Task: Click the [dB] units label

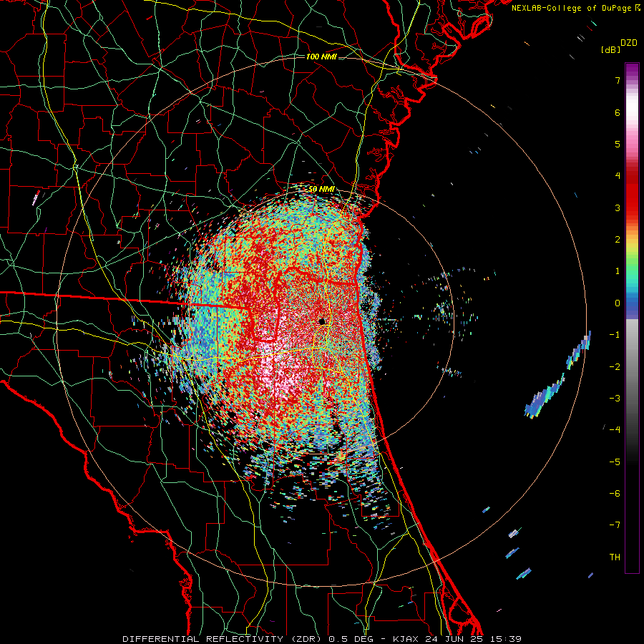Action: (x=610, y=49)
